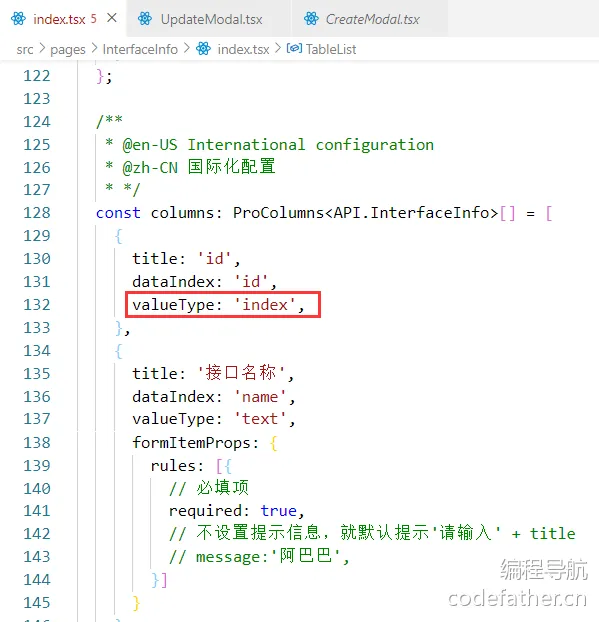Click the React icon on CreateModal.tsx tab
Viewport: 599px width, 622px height.
pyautogui.click(x=311, y=19)
